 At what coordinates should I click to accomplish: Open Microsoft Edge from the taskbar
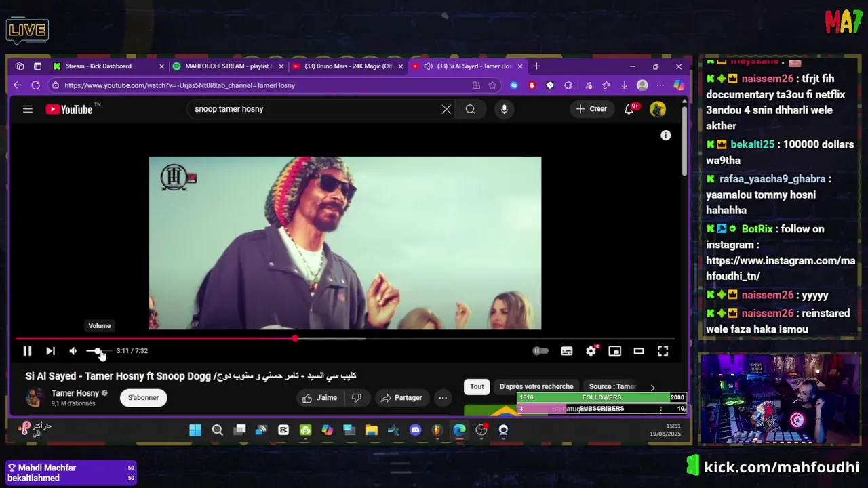tap(460, 430)
